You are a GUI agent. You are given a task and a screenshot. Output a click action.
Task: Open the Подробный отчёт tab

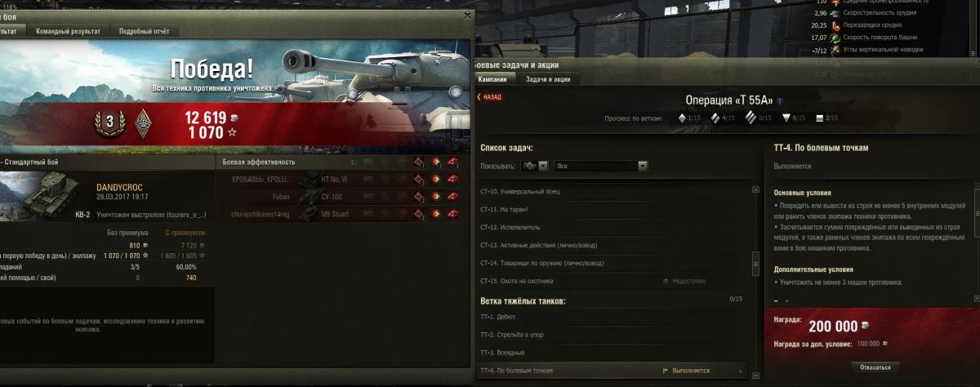pyautogui.click(x=144, y=31)
